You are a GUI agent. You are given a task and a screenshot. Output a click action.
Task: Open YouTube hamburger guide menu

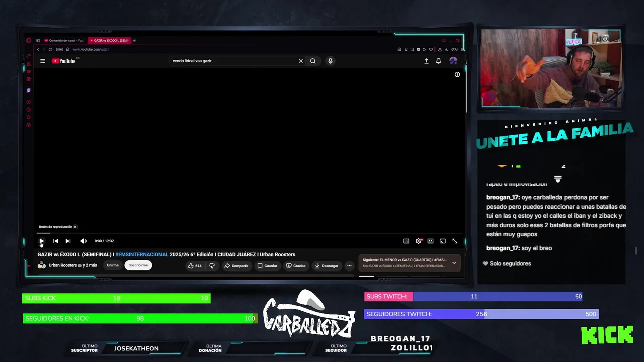click(43, 61)
